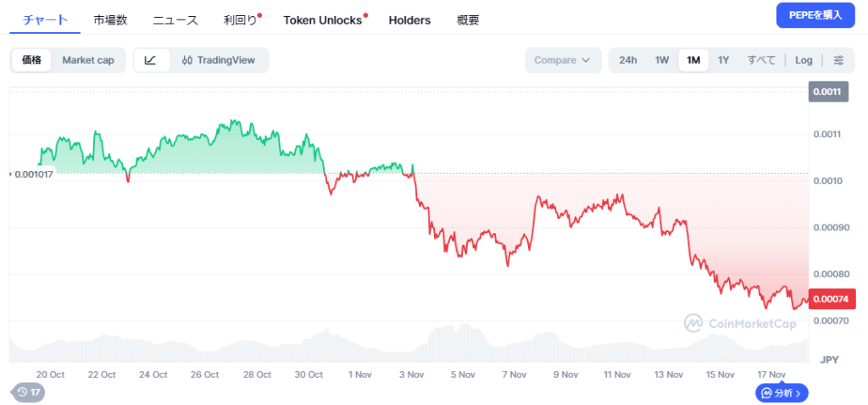The width and height of the screenshot is (868, 405).
Task: Toggle the Log scale option
Action: (804, 60)
